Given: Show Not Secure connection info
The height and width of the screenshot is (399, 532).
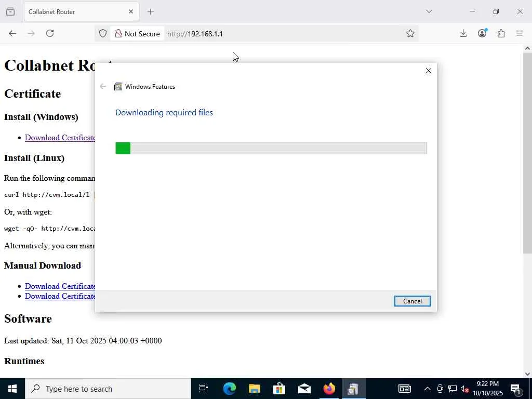Looking at the screenshot, I should [137, 34].
